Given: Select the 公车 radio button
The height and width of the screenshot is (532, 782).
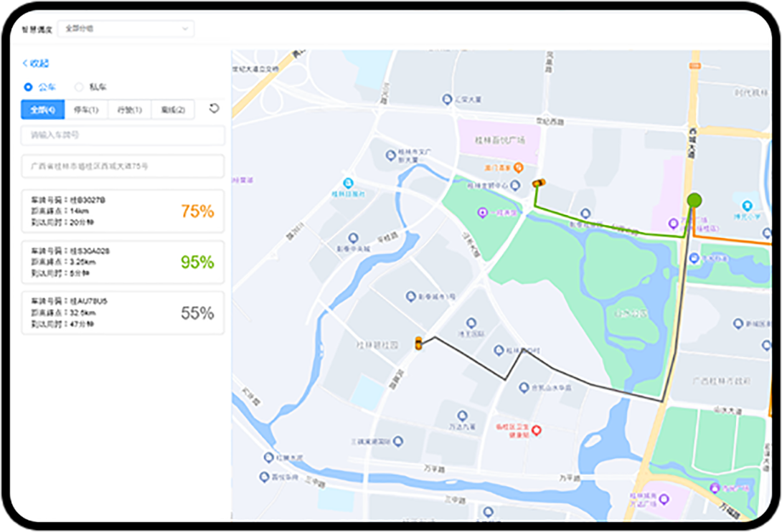Looking at the screenshot, I should (x=29, y=87).
